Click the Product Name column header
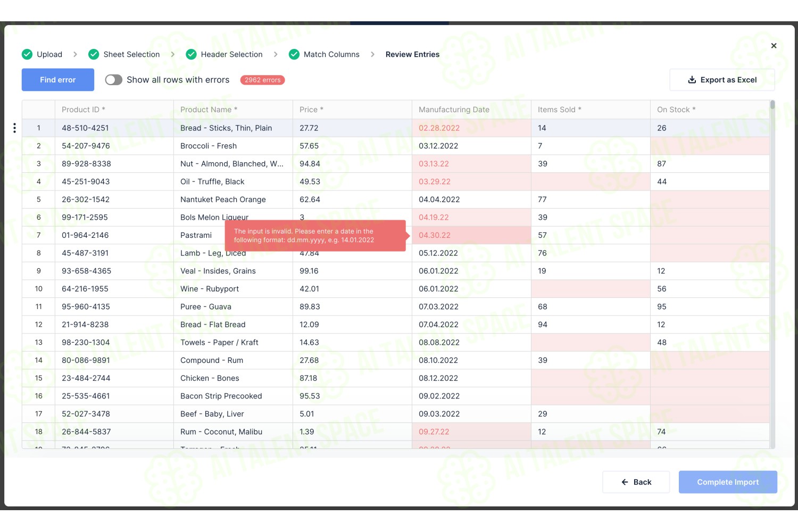Screen dimensions: 798x532 [x=233, y=110]
